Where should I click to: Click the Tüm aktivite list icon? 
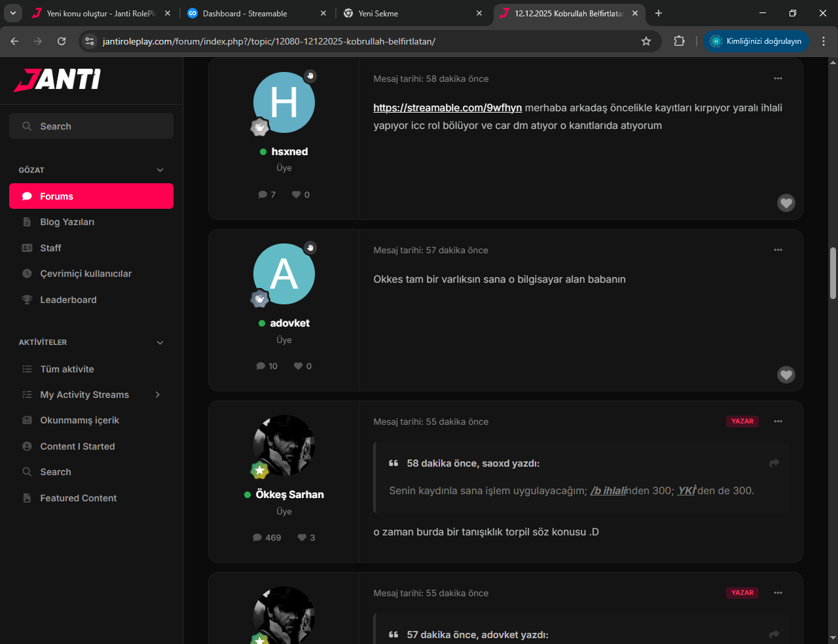27,369
